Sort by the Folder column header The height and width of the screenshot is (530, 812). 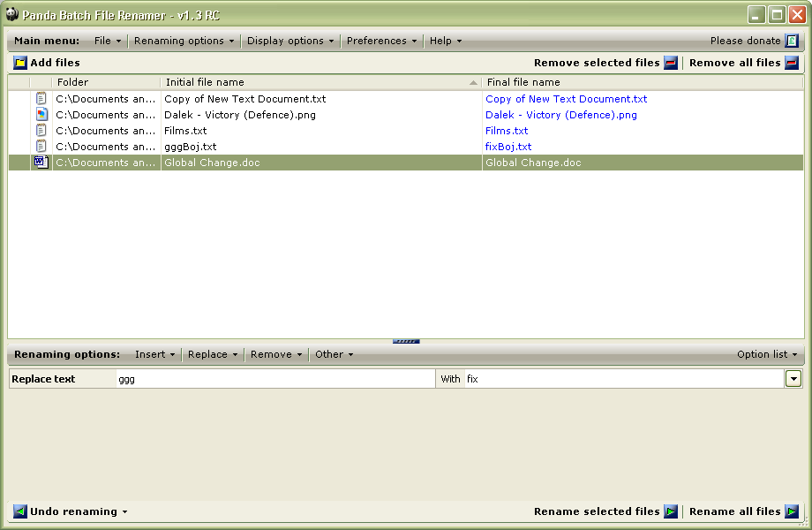tap(106, 82)
